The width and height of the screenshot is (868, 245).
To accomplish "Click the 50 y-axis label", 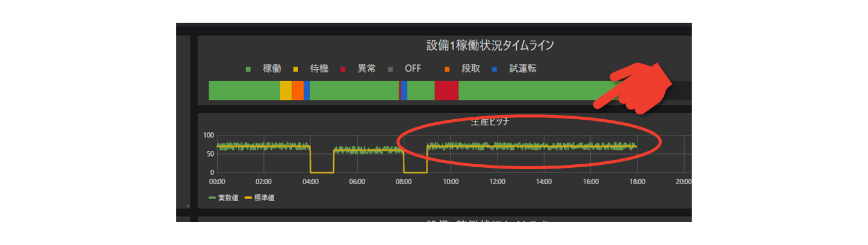I will pyautogui.click(x=211, y=154).
